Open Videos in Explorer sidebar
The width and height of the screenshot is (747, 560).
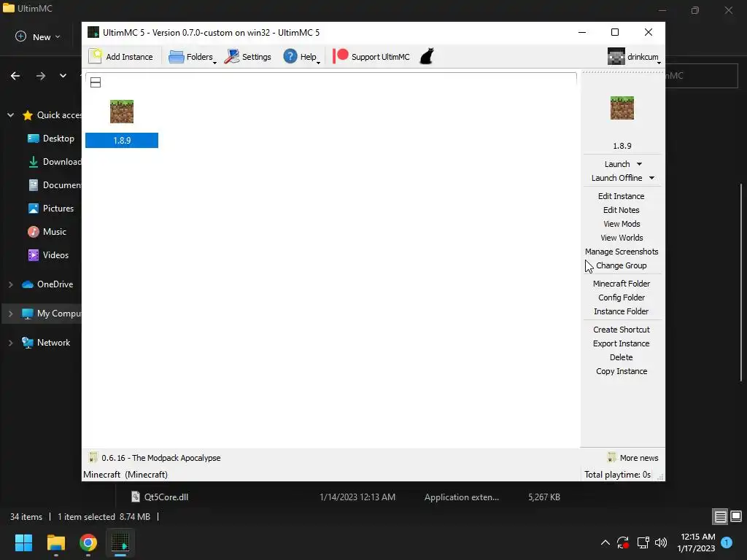tap(48, 254)
